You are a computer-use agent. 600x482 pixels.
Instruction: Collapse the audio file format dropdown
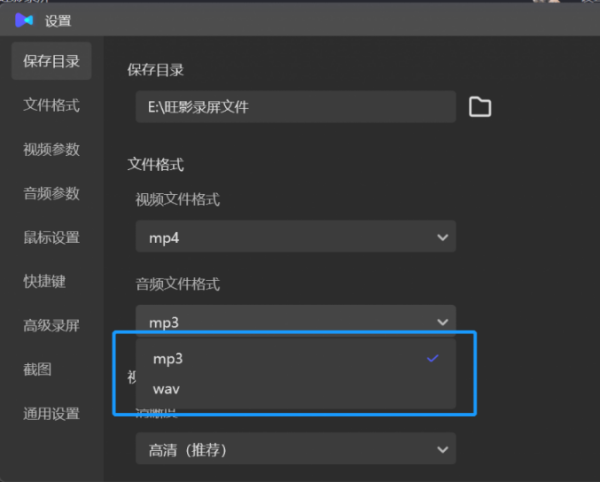[442, 322]
